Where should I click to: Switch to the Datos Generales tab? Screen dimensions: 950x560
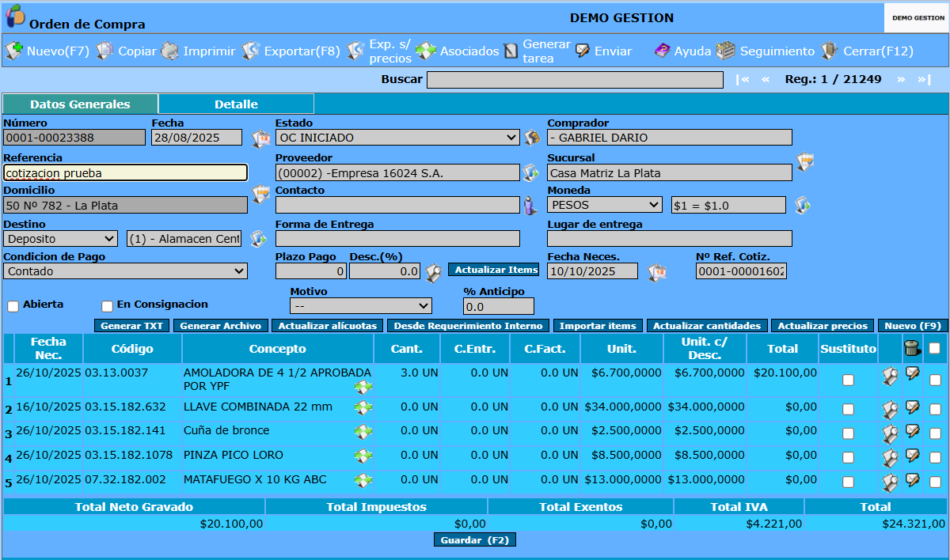pyautogui.click(x=80, y=104)
